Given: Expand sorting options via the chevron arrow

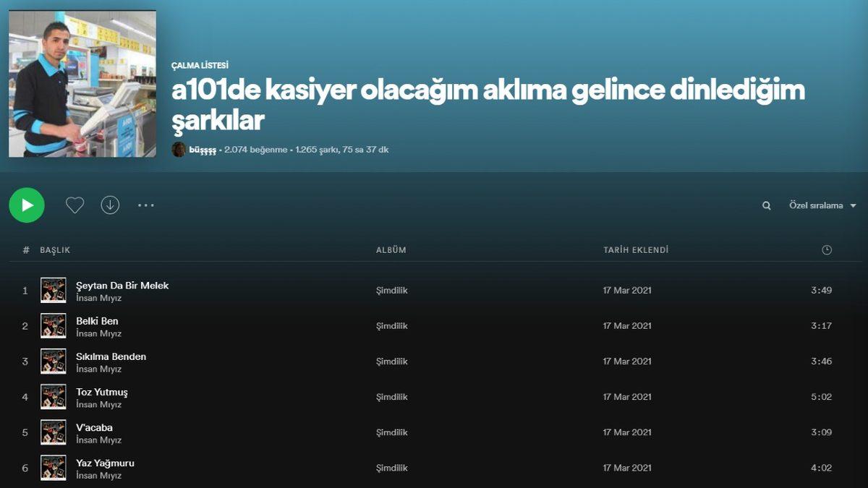Looking at the screenshot, I should click(855, 205).
